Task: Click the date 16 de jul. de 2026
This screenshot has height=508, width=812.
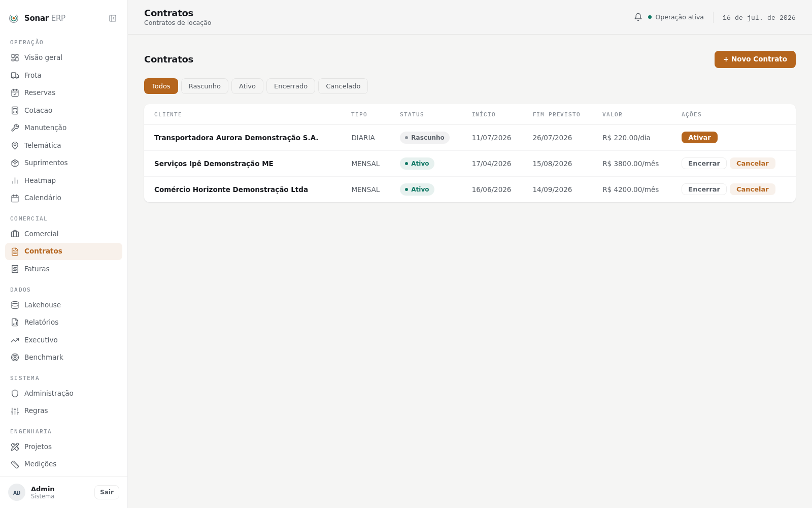Action: click(759, 18)
